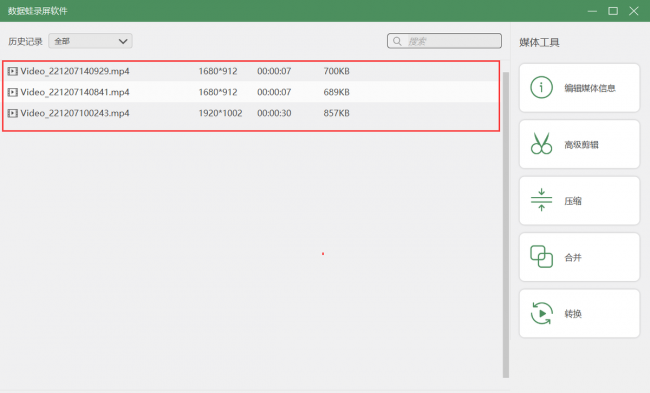
Task: Maximize the 数据蛙录屏软件 window
Action: (613, 11)
